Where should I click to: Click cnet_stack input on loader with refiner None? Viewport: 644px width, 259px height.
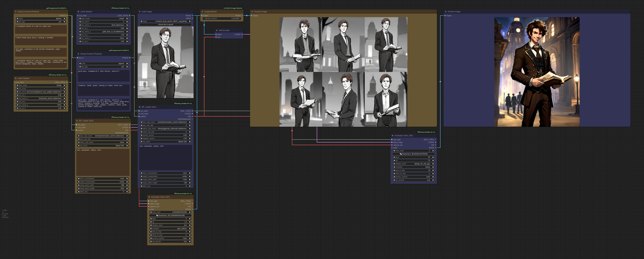[76, 128]
